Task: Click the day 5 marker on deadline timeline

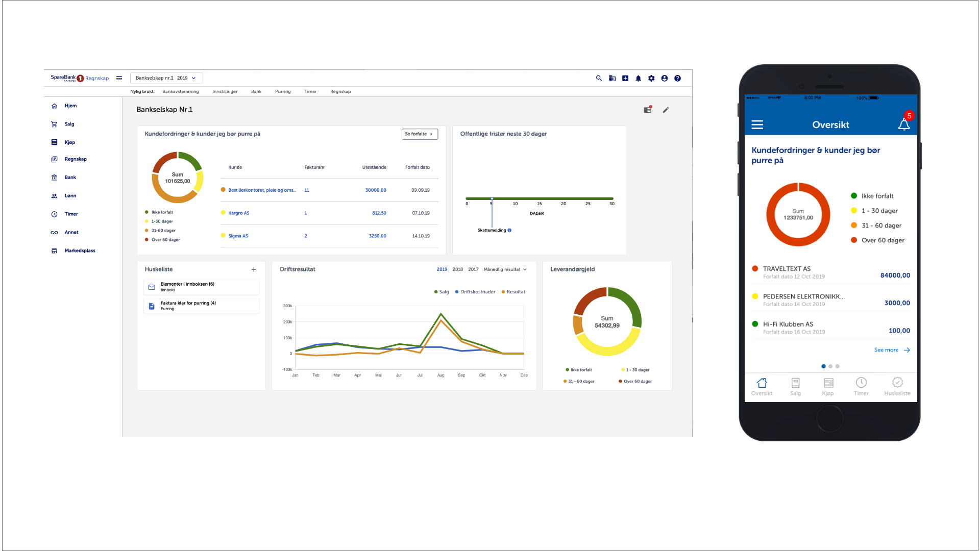Action: click(x=492, y=198)
